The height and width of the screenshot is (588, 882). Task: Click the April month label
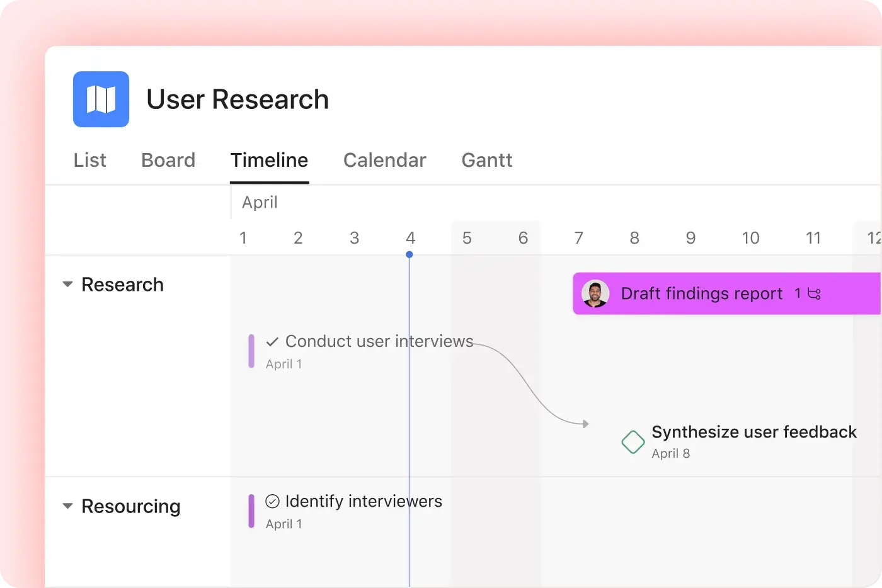[260, 202]
